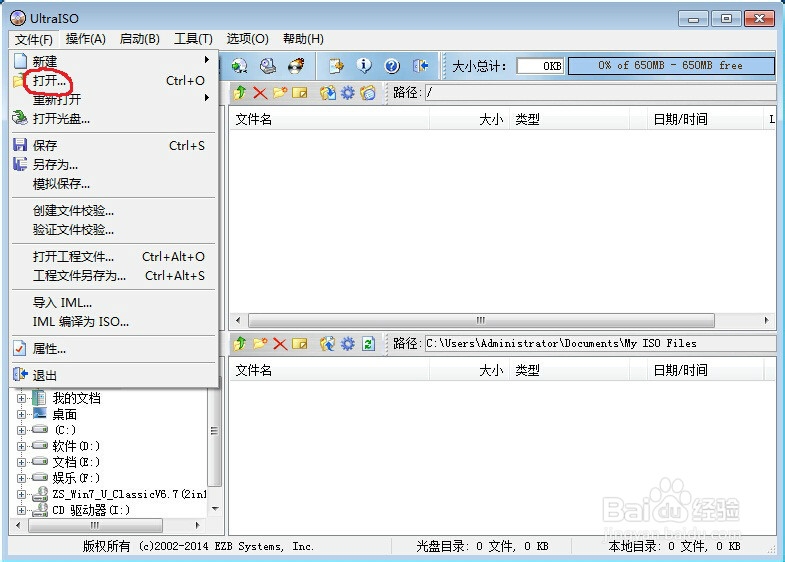Click the blue question mark help icon
Viewport: 785px width, 562px height.
392,66
